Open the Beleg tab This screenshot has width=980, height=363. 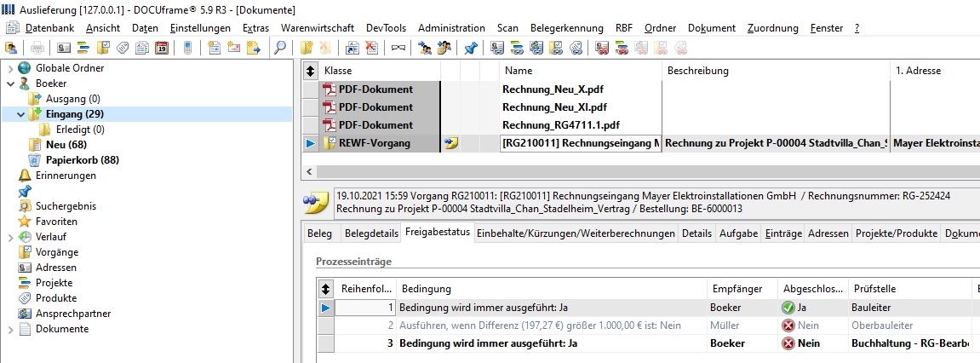click(x=319, y=233)
